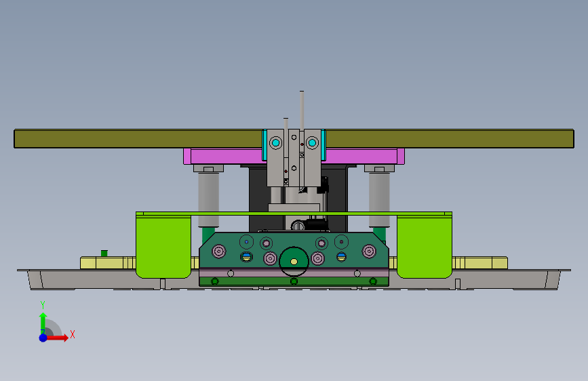Select the left blue-yellow screw on front plate
The width and height of the screenshot is (588, 381).
[x=246, y=257]
